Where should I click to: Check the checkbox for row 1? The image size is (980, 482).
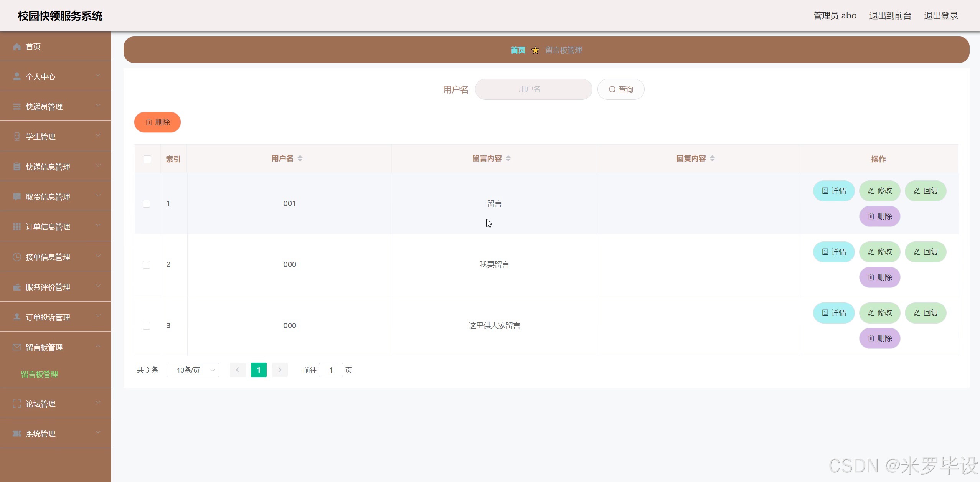click(146, 203)
